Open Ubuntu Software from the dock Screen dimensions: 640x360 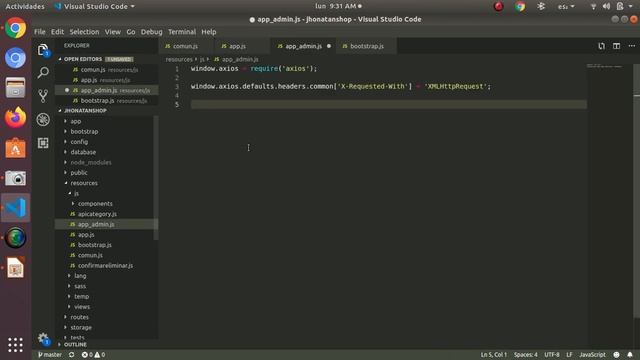[16, 148]
